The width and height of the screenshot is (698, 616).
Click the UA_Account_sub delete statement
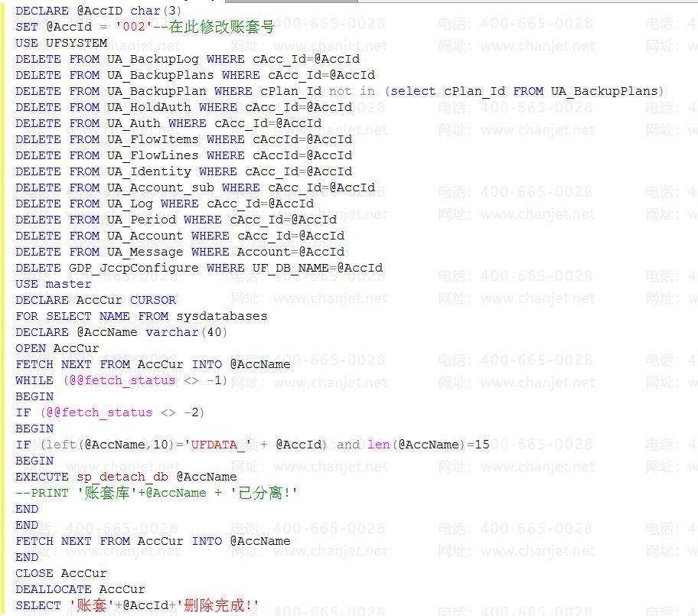[195, 187]
